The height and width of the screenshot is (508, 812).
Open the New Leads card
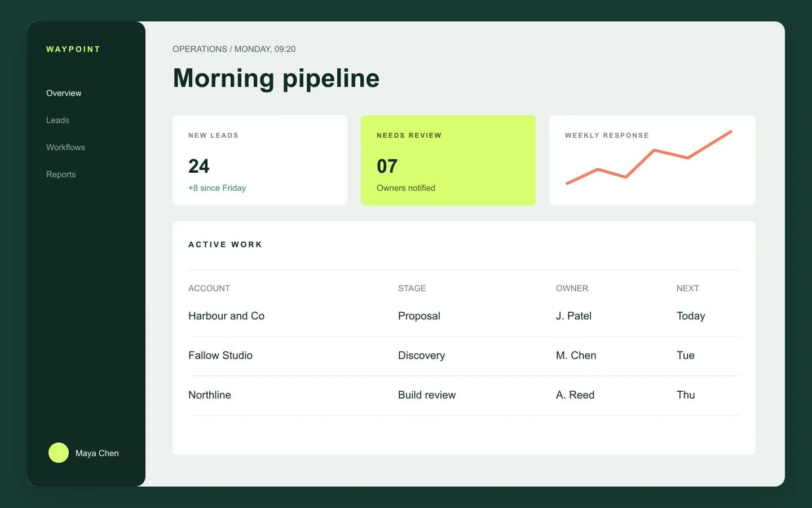(x=260, y=160)
